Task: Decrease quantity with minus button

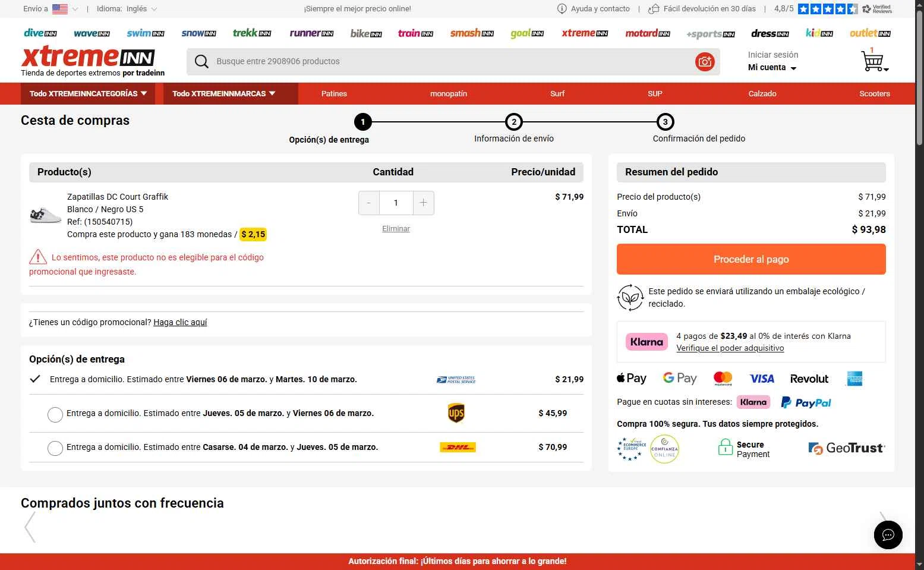Action: pyautogui.click(x=369, y=203)
